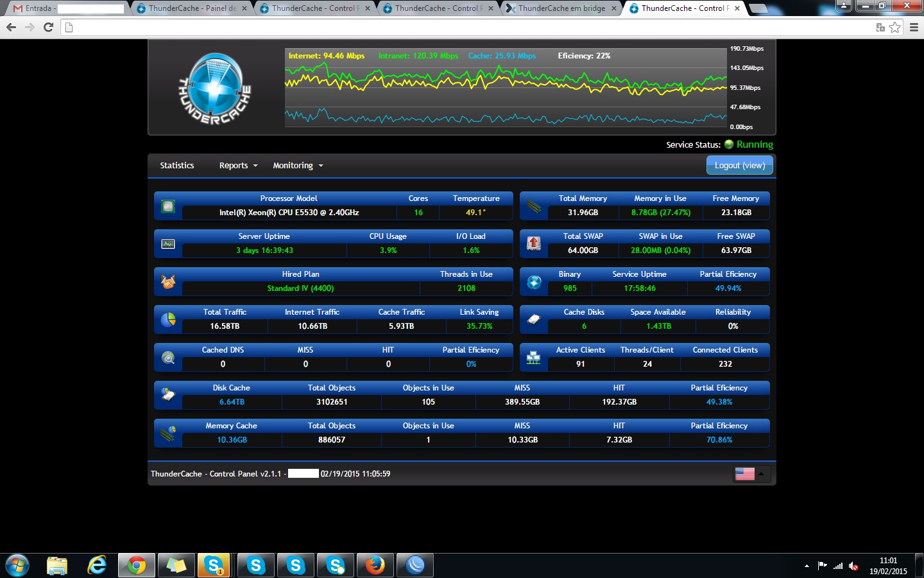This screenshot has width=924, height=578.
Task: Click the Memory Cache value 10.36GB
Action: (232, 440)
